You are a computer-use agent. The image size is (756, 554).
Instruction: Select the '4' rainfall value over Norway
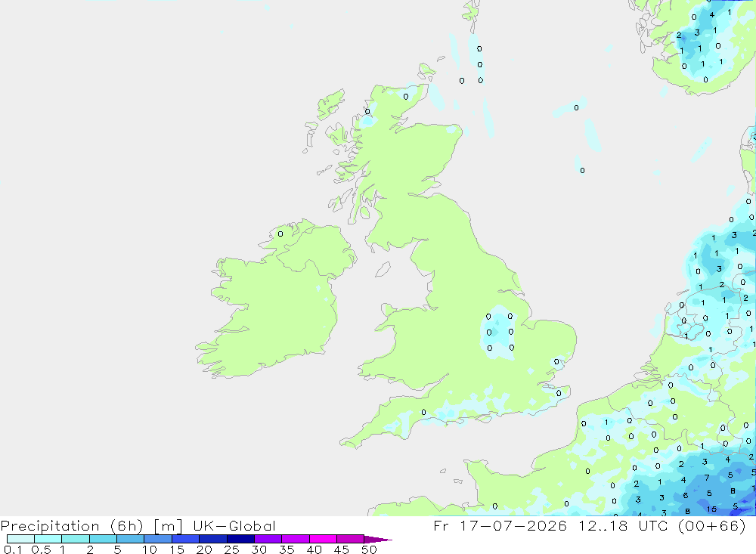[711, 15]
